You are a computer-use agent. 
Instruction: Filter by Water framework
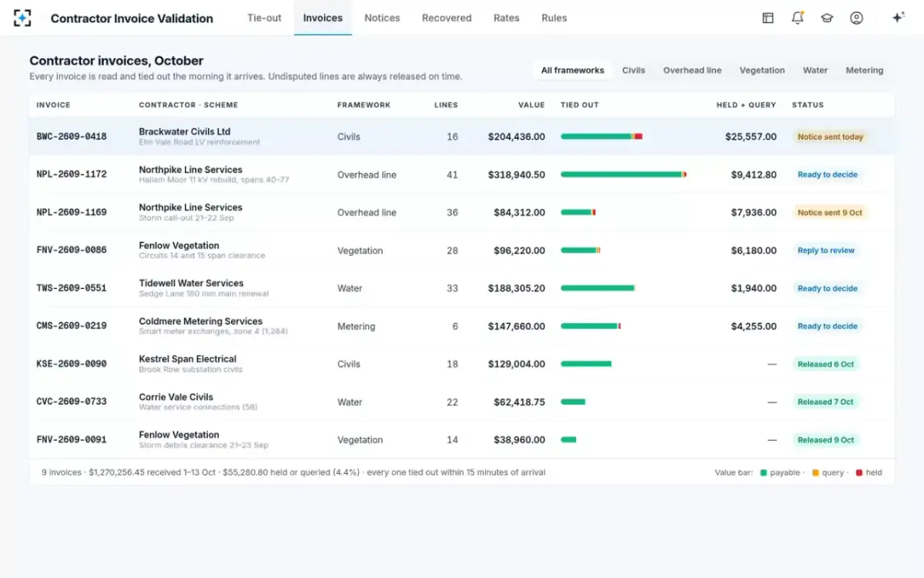[x=815, y=70]
